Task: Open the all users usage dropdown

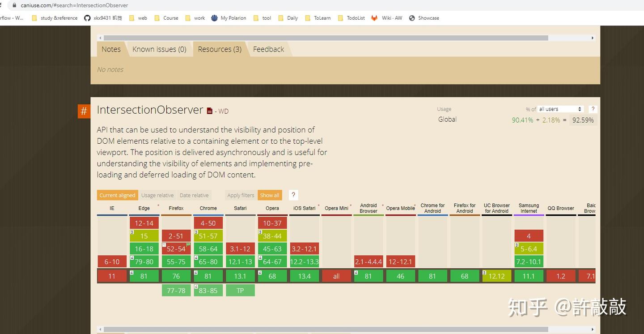Action: (560, 109)
